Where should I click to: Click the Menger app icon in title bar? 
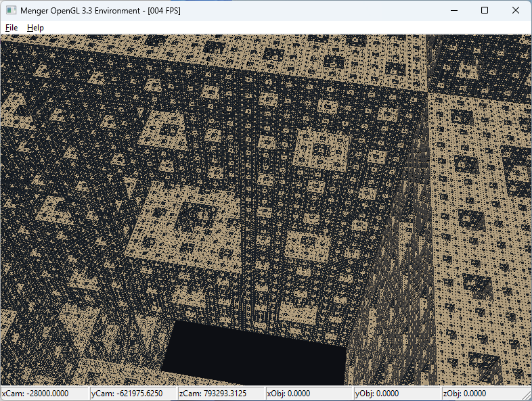point(12,11)
